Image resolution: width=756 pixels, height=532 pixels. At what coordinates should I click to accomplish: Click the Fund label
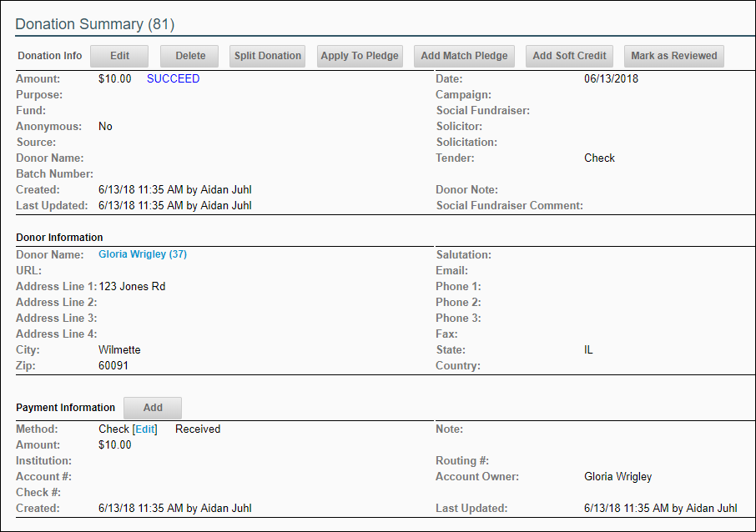[x=31, y=110]
